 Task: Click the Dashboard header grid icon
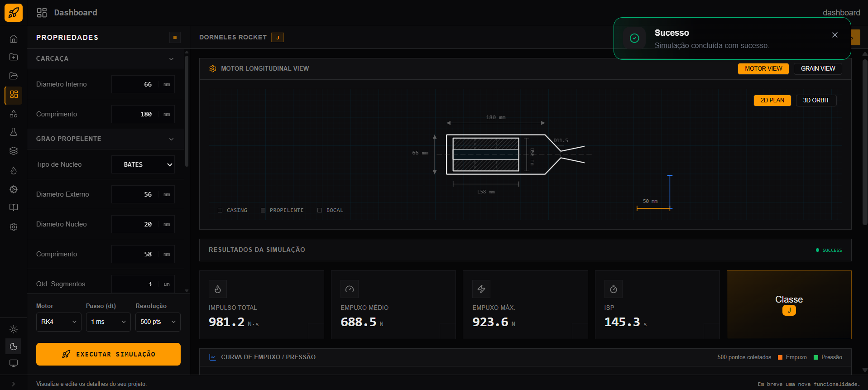pyautogui.click(x=42, y=13)
